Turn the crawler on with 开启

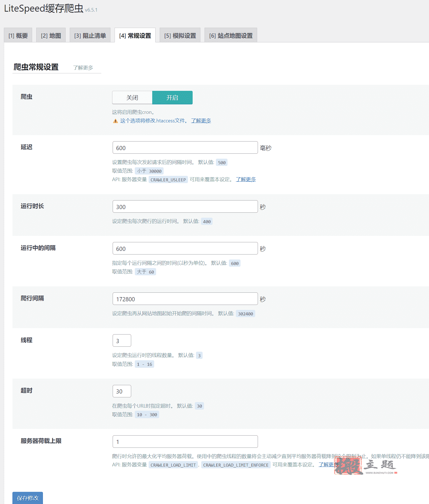coord(172,97)
